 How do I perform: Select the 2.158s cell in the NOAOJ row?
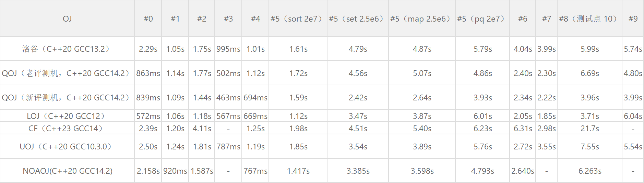(148, 171)
